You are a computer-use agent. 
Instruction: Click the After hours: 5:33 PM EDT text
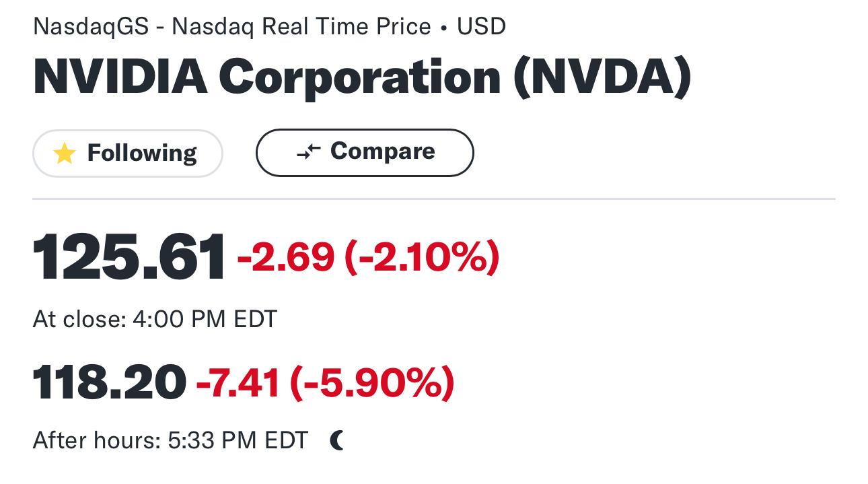pos(170,441)
